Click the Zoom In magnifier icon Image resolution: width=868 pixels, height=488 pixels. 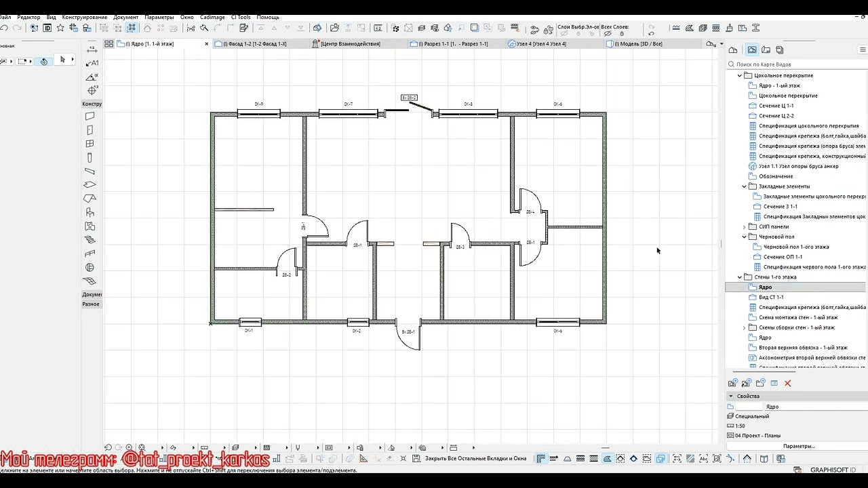pyautogui.click(x=129, y=447)
